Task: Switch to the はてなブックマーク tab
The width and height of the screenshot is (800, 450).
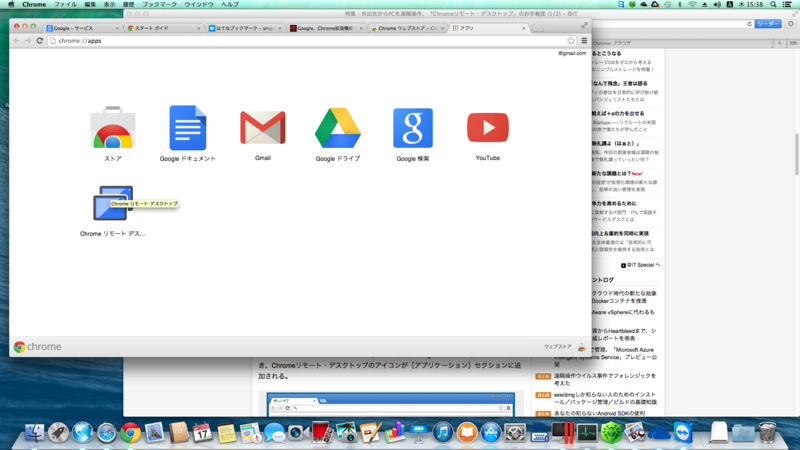Action: tap(245, 28)
